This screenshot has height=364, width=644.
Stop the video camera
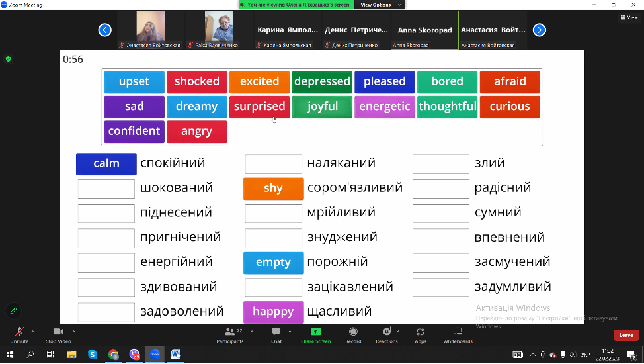point(58,332)
